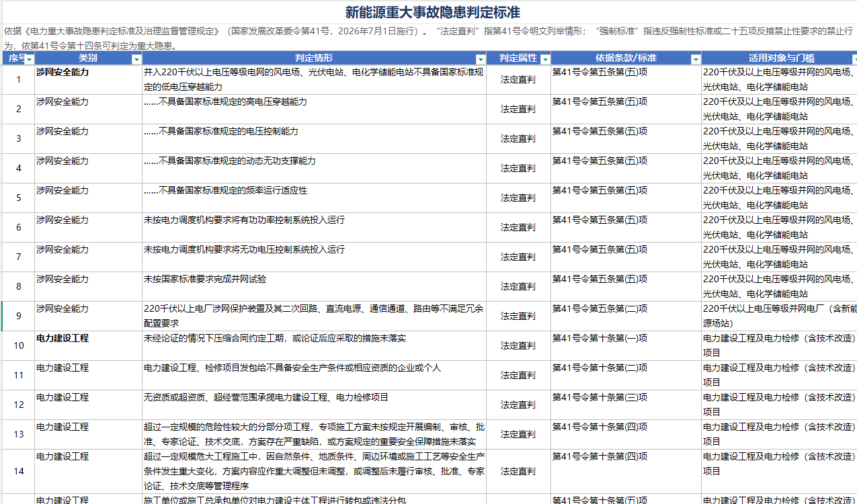Select 法定直判 in row 1

click(x=518, y=80)
